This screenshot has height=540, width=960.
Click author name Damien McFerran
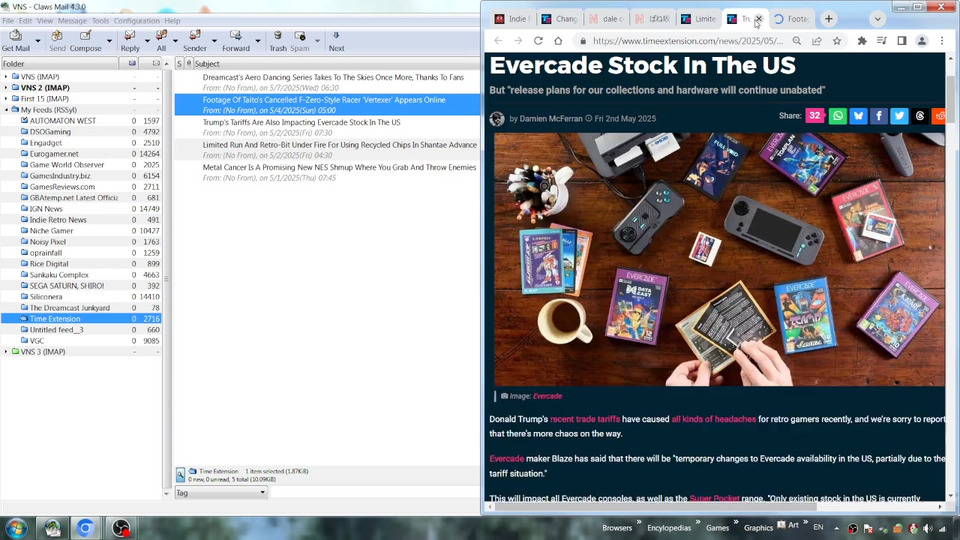[x=550, y=119]
